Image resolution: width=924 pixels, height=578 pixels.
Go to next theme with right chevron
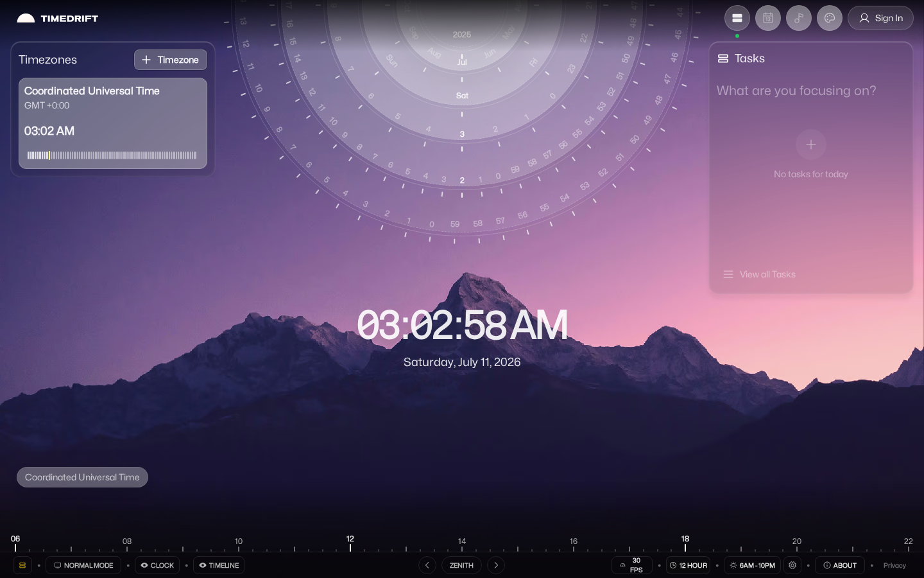tap(496, 565)
